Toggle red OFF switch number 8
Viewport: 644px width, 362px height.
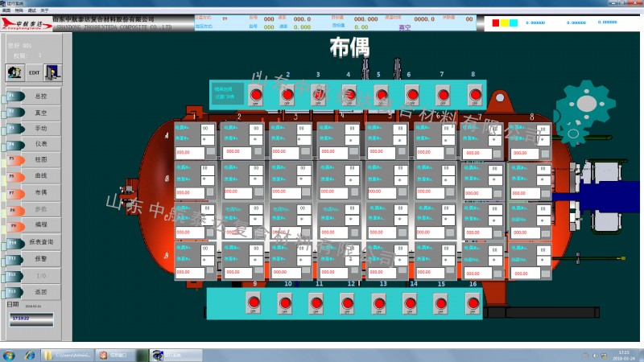[475, 95]
